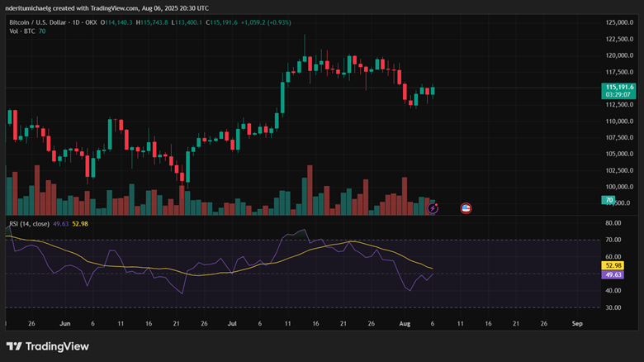Click the yellow RSI value 52.98 in legend
The image size is (644, 362).
click(x=79, y=222)
